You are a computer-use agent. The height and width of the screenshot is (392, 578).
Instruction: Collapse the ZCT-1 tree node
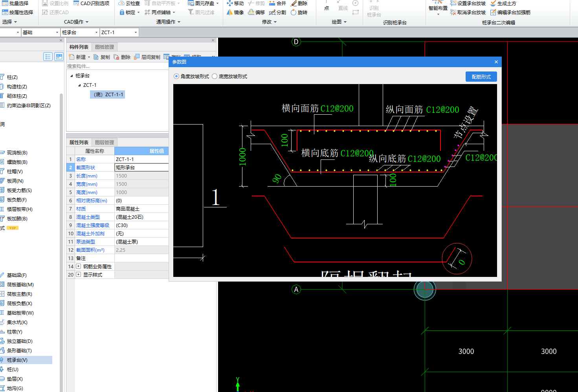pyautogui.click(x=79, y=85)
